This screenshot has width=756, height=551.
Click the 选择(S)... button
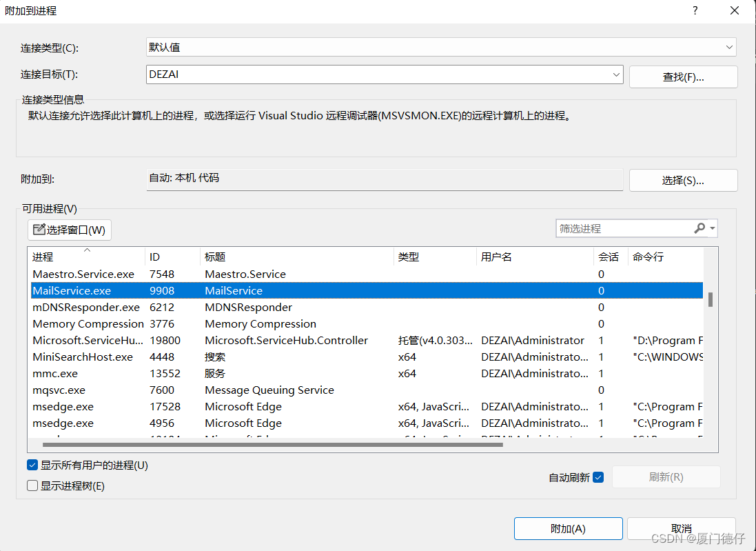click(683, 181)
